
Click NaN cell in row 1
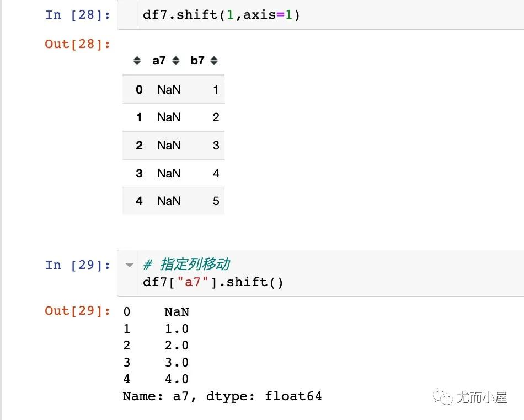169,117
